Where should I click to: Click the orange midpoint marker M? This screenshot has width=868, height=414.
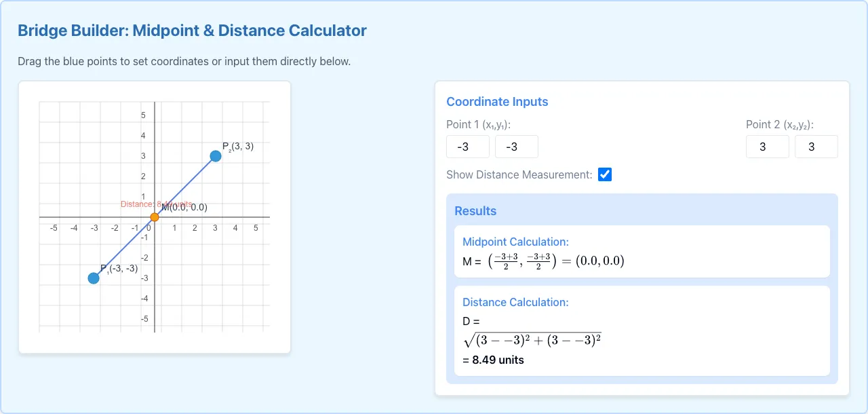[x=155, y=217]
